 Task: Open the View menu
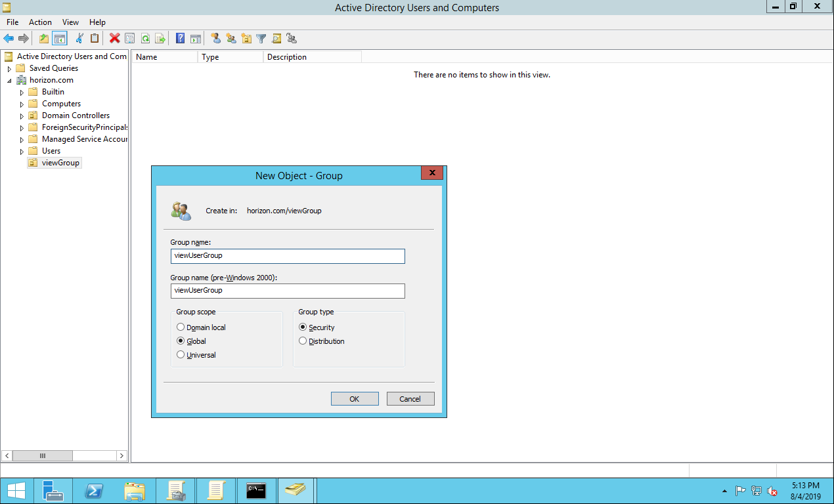70,22
